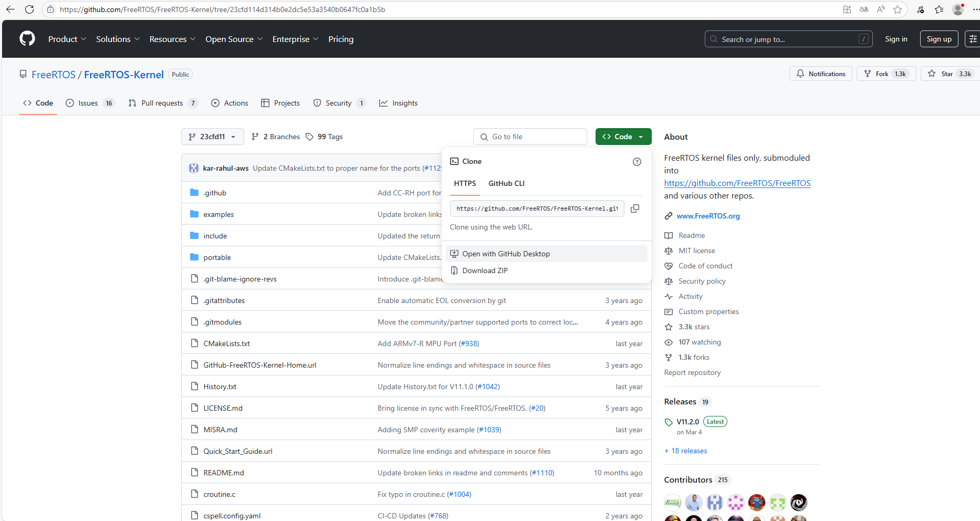Open the .github folder icon
Image resolution: width=980 pixels, height=521 pixels.
(194, 193)
